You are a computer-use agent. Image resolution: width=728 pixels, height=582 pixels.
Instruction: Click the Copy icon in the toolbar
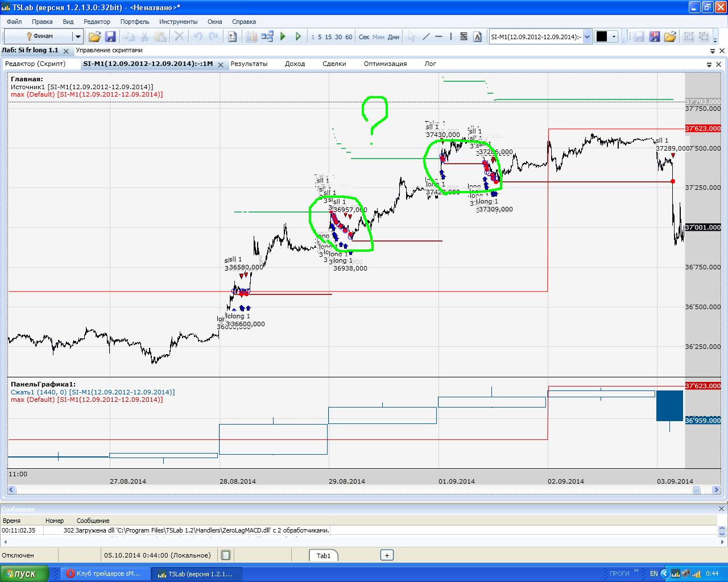(x=129, y=36)
